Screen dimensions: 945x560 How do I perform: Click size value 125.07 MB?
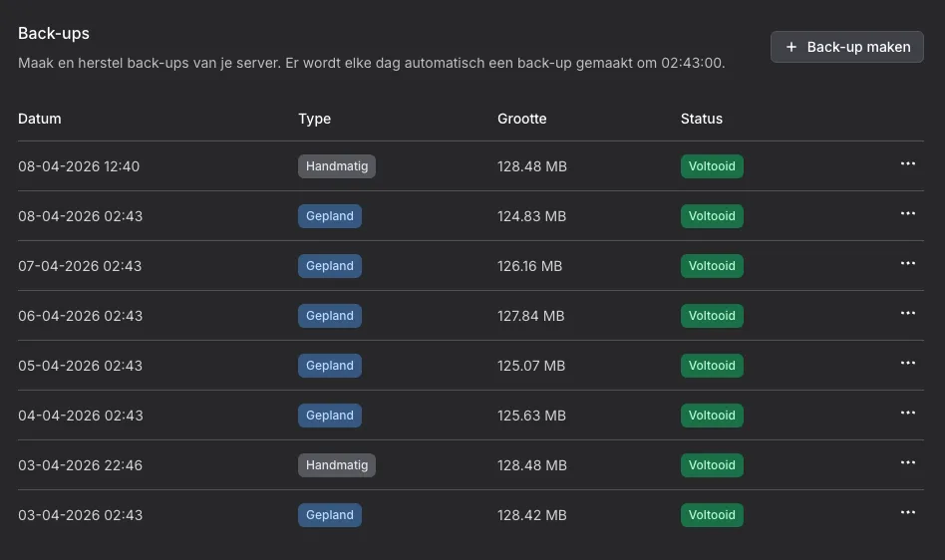pos(531,366)
